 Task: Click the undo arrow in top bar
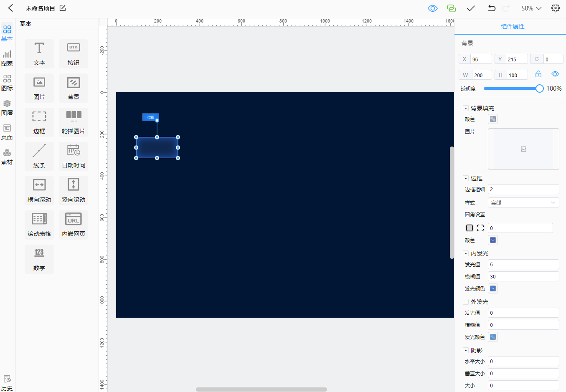pos(492,8)
